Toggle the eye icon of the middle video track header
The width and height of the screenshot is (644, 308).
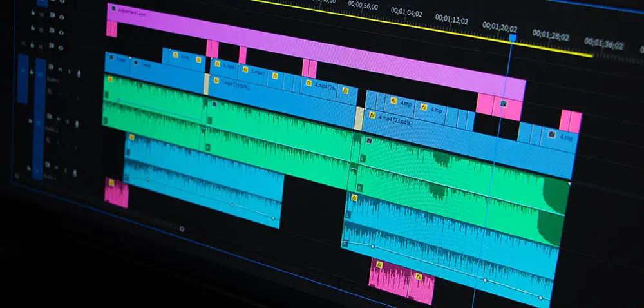tap(62, 32)
